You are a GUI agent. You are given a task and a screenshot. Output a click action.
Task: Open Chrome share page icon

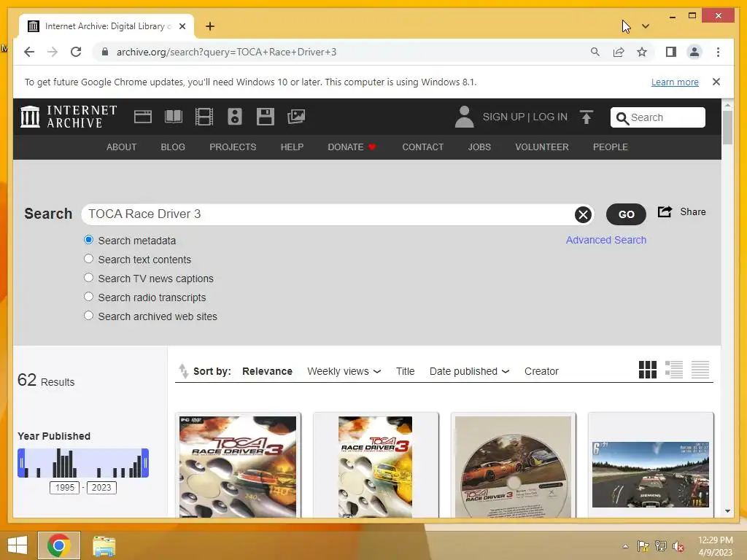(x=619, y=52)
